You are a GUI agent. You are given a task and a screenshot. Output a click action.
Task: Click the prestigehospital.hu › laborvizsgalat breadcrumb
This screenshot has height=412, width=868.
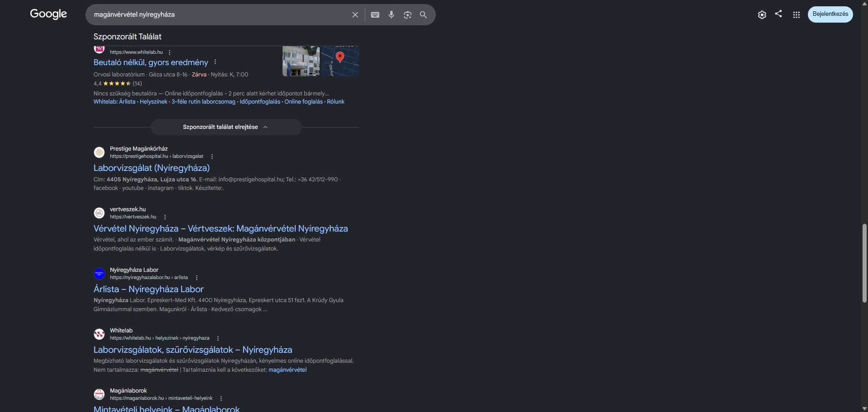tap(156, 156)
